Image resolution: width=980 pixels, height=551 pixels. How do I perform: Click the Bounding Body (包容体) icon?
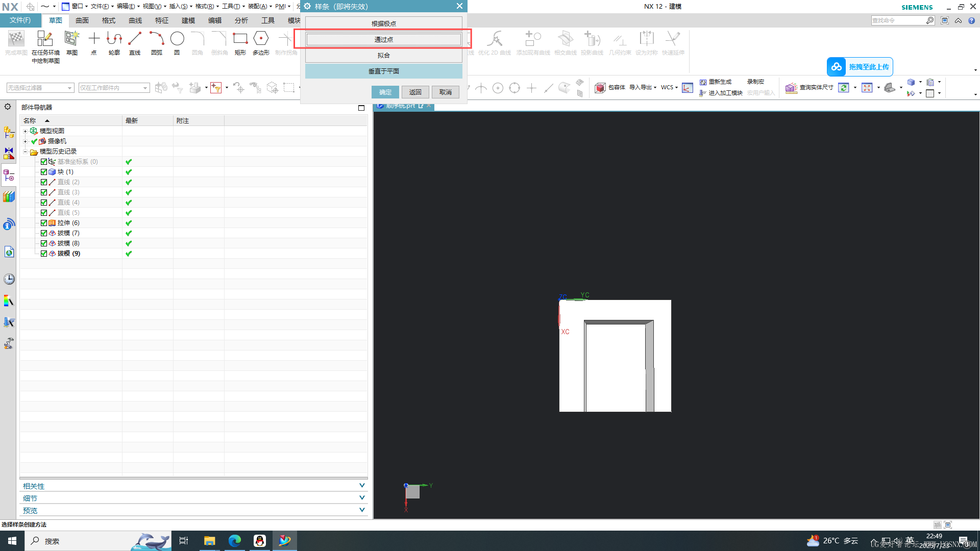click(600, 88)
